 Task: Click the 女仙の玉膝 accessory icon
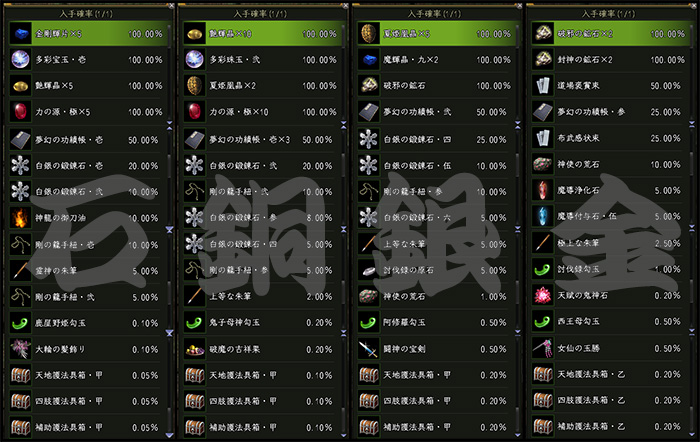coord(543,348)
